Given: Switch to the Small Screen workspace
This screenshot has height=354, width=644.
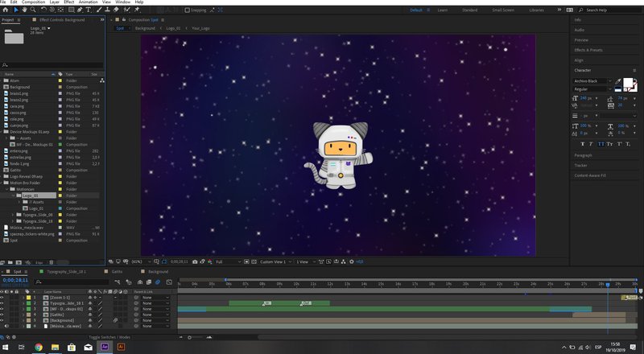Looking at the screenshot, I should (502, 10).
